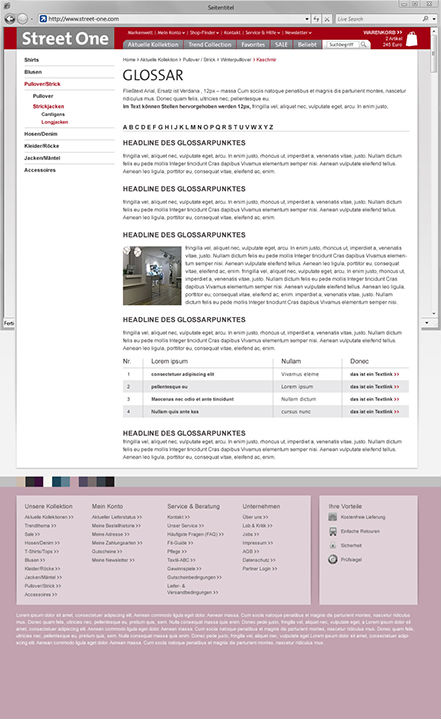Open the recent pages dropdown beside forward button

tap(31, 19)
